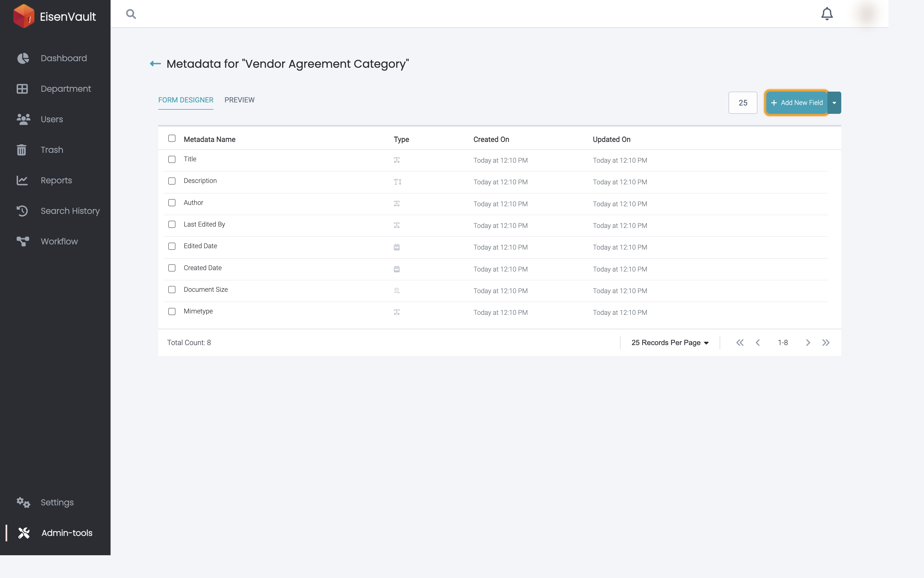Click the calendar icon in Edited Date row
Screen dimensions: 924x578
click(397, 247)
